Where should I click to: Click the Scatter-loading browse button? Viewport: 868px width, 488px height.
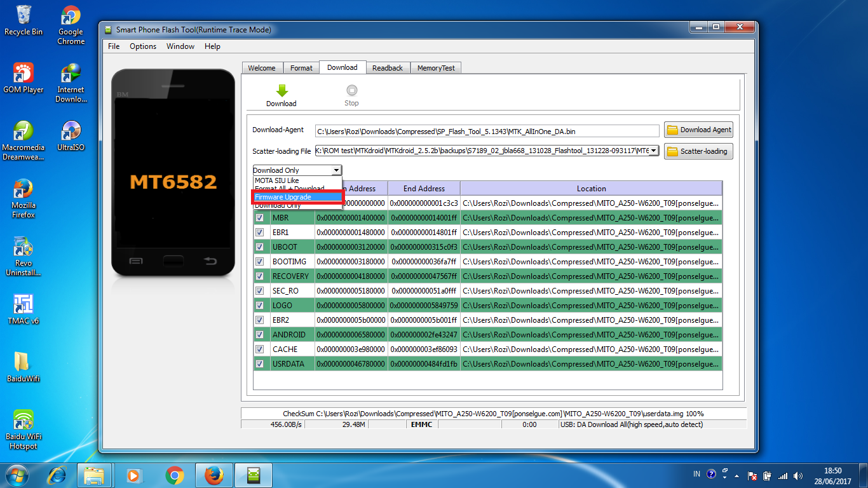[698, 151]
